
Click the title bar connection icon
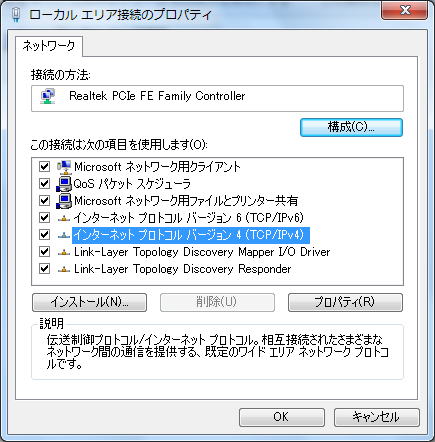16,15
